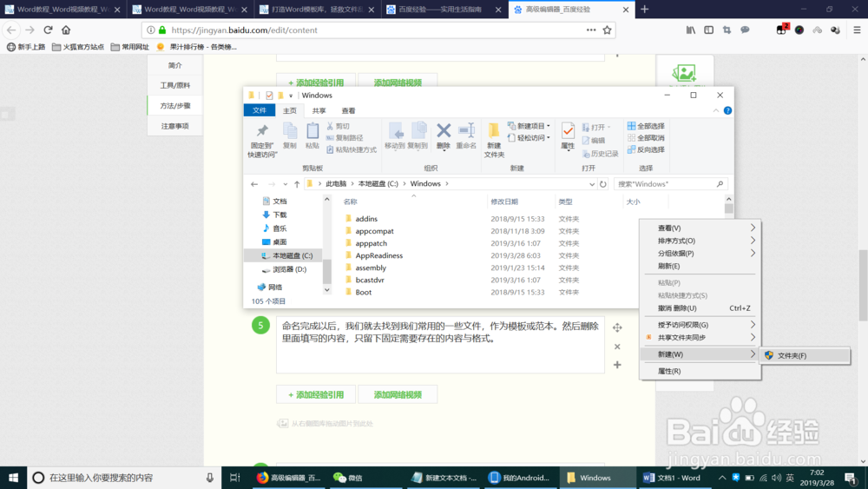Switch to View (查看) ribbon tab

tap(348, 111)
